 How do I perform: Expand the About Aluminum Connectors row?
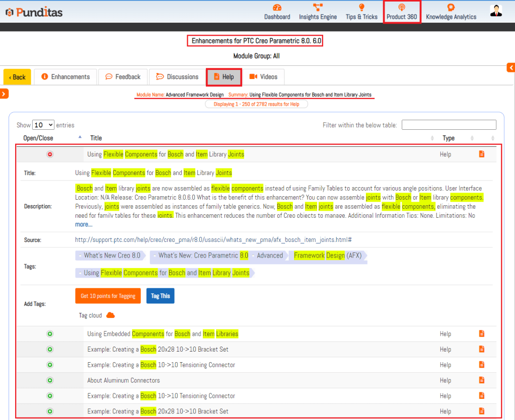click(50, 380)
